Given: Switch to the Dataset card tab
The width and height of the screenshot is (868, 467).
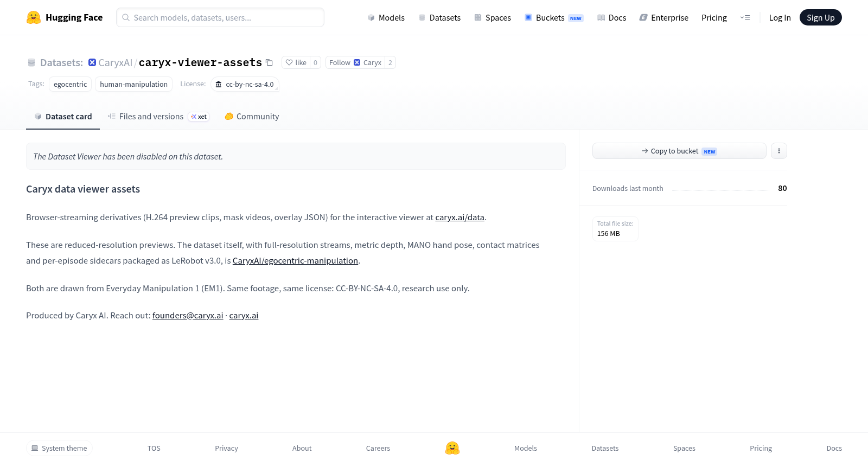Looking at the screenshot, I should (63, 116).
